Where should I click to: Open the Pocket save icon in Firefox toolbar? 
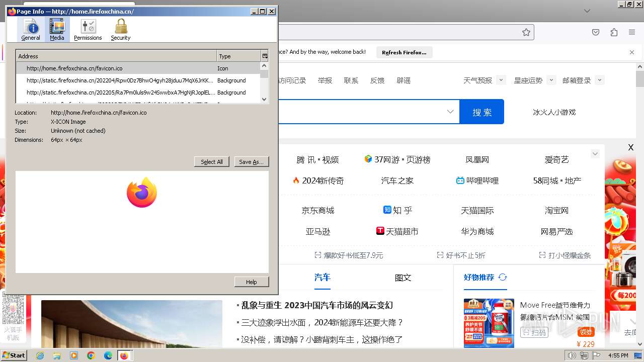point(596,32)
